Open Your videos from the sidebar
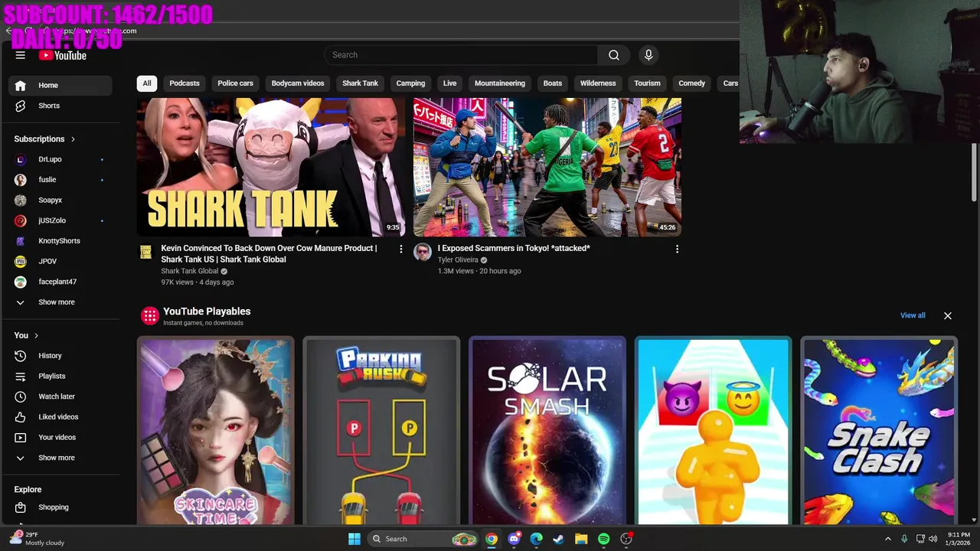980x551 pixels. click(60, 437)
